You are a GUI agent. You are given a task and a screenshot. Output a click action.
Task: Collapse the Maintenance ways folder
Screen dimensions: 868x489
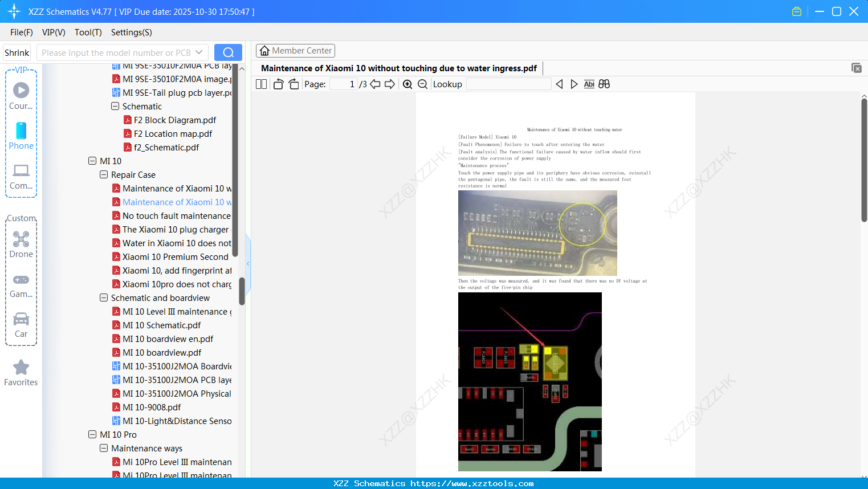[104, 448]
